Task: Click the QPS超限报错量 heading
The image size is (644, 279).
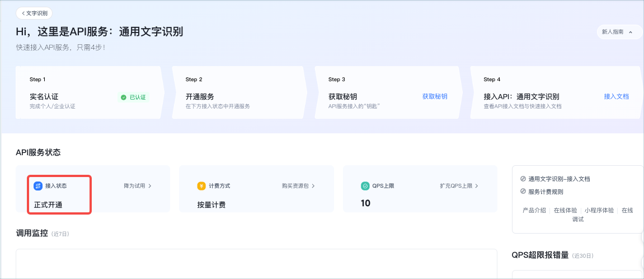Action: [x=540, y=255]
